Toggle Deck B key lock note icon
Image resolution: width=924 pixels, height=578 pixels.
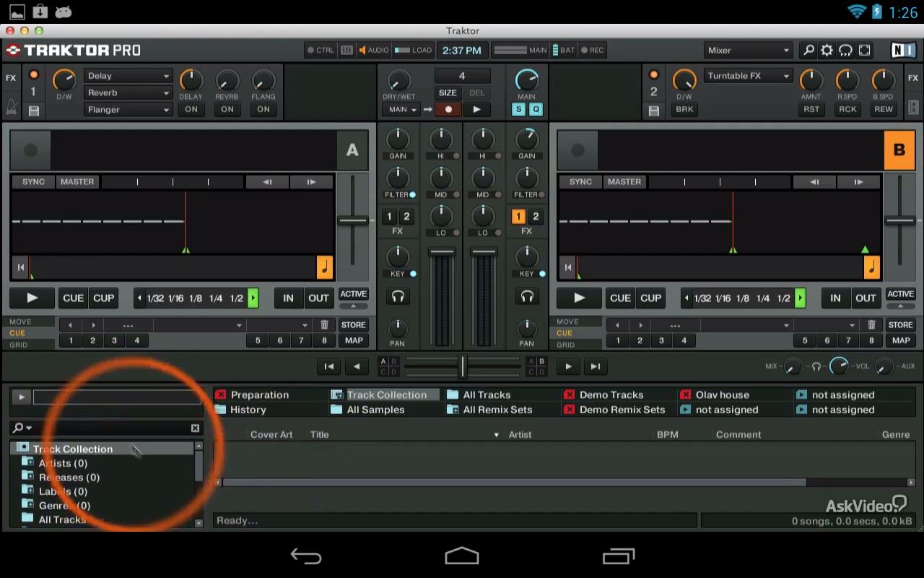tap(871, 267)
